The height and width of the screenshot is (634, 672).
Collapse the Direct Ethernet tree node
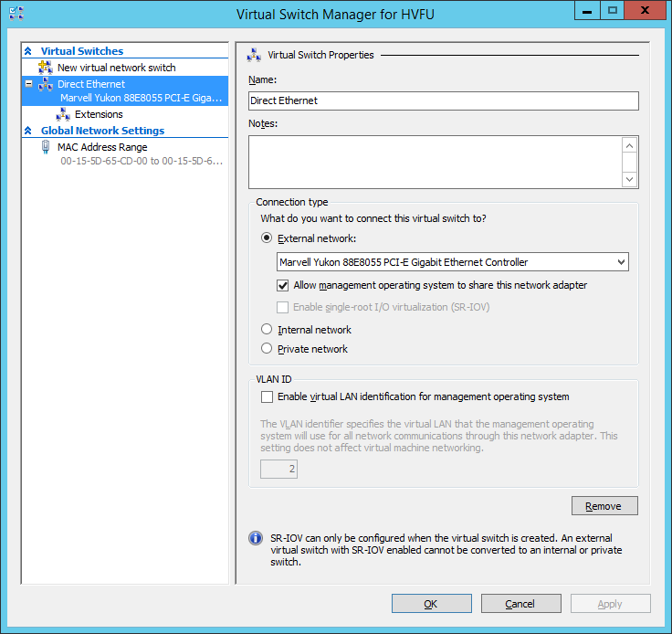point(29,84)
